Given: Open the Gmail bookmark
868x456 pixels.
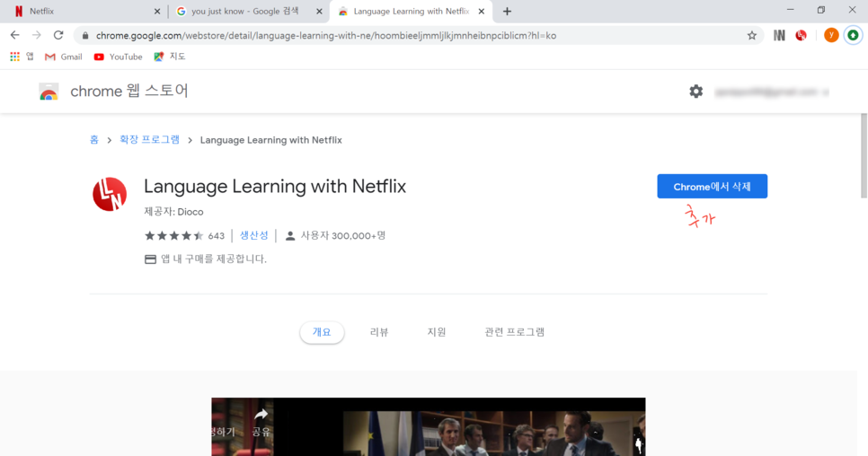Looking at the screenshot, I should click(64, 57).
